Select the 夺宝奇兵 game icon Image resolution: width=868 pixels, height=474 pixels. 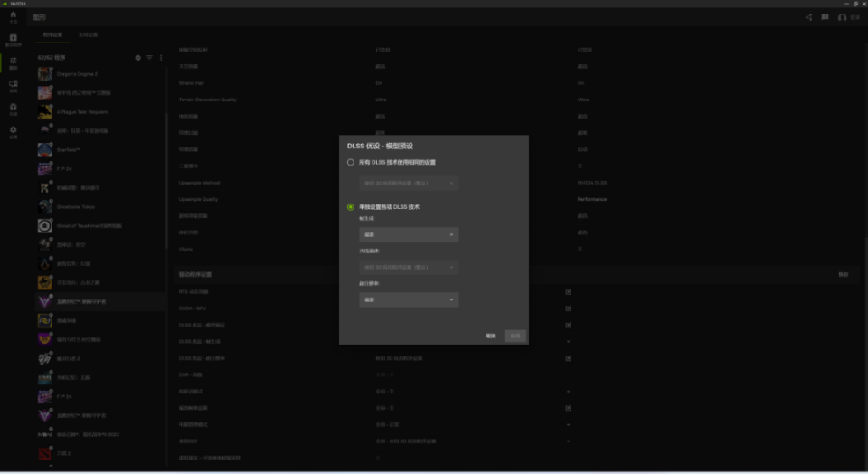(x=45, y=283)
